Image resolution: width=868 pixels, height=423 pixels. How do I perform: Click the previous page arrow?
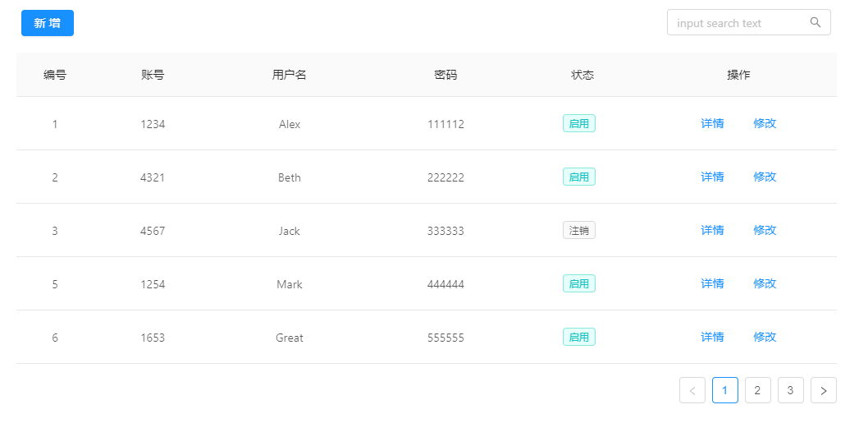[x=692, y=390]
